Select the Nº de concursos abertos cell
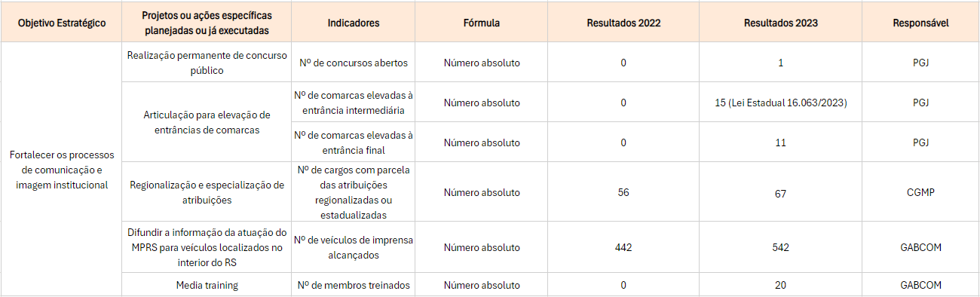The image size is (980, 297). tap(354, 63)
